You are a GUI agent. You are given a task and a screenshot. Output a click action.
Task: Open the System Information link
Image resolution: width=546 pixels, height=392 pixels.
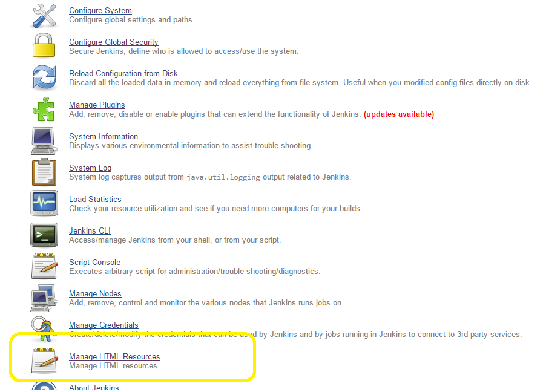coord(104,136)
